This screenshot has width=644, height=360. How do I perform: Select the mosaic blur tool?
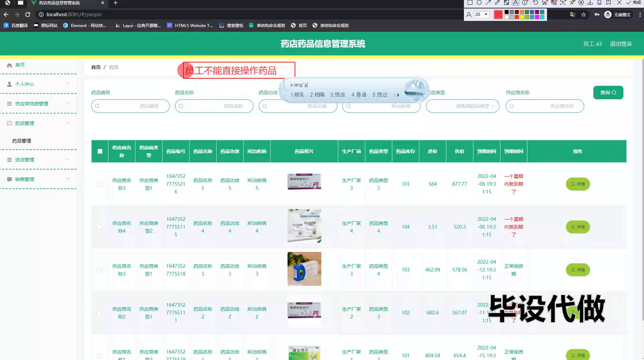(506, 3)
